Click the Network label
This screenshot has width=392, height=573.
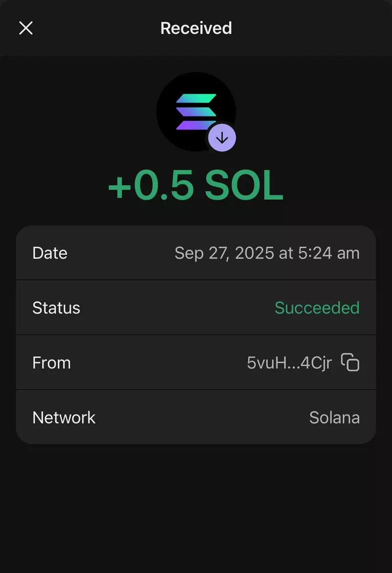pyautogui.click(x=64, y=418)
